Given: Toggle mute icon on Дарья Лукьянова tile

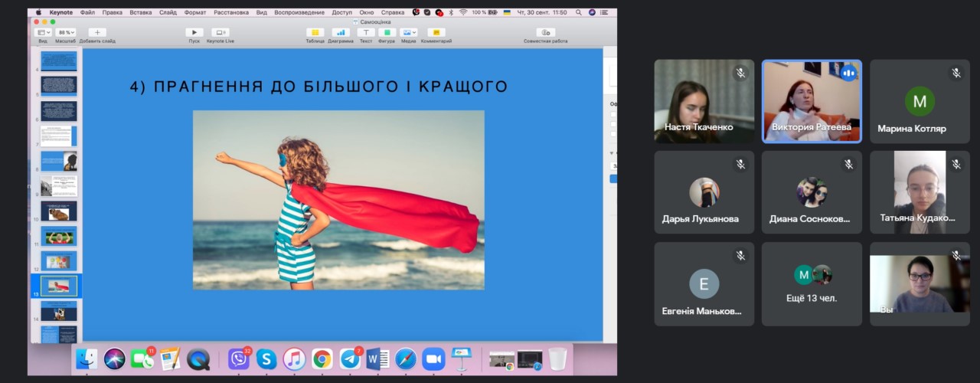Looking at the screenshot, I should (x=740, y=164).
